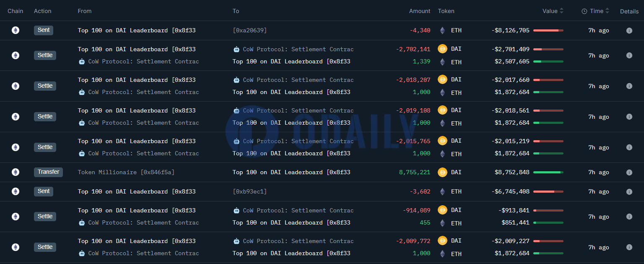View details info for the -914,089 DAI settle row
Screen dimensions: 644x264
point(629,217)
